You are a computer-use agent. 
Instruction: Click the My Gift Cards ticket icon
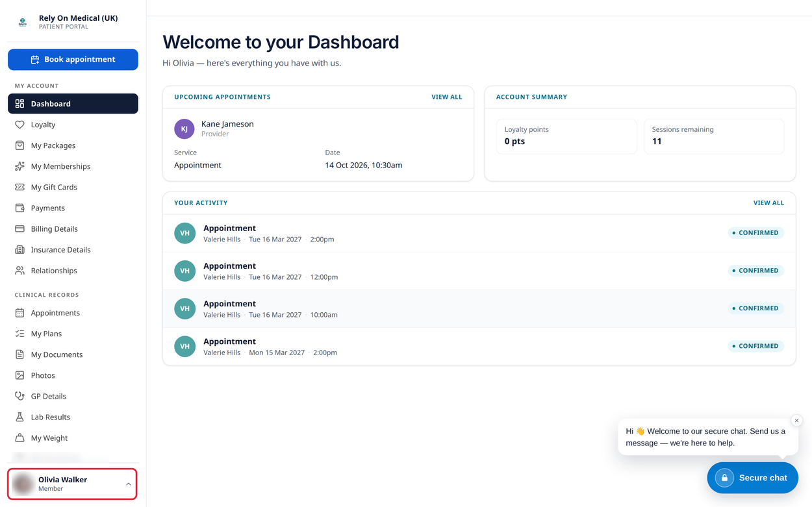(x=19, y=187)
